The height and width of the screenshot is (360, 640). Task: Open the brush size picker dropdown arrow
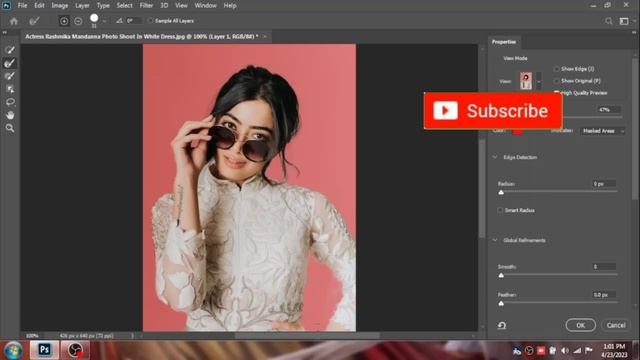point(104,21)
